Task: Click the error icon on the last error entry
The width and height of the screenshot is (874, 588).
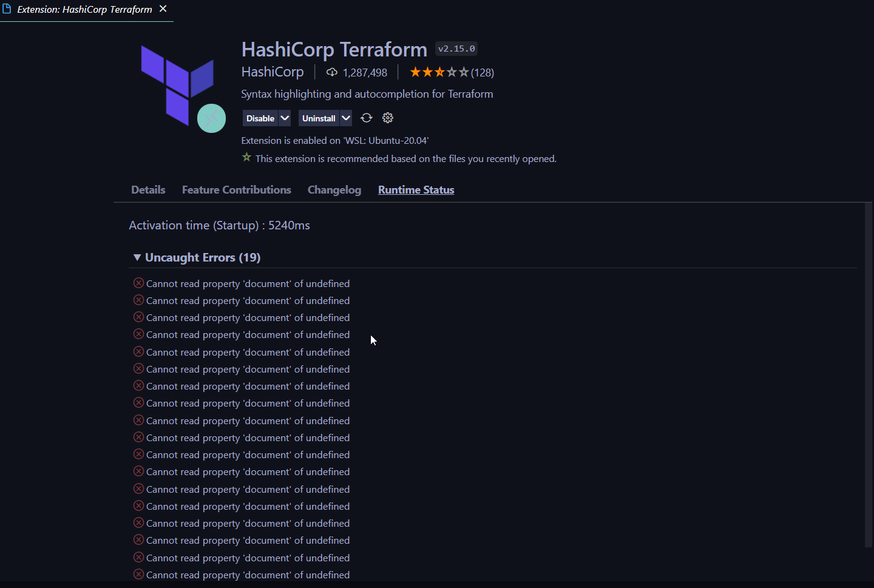Action: click(138, 574)
